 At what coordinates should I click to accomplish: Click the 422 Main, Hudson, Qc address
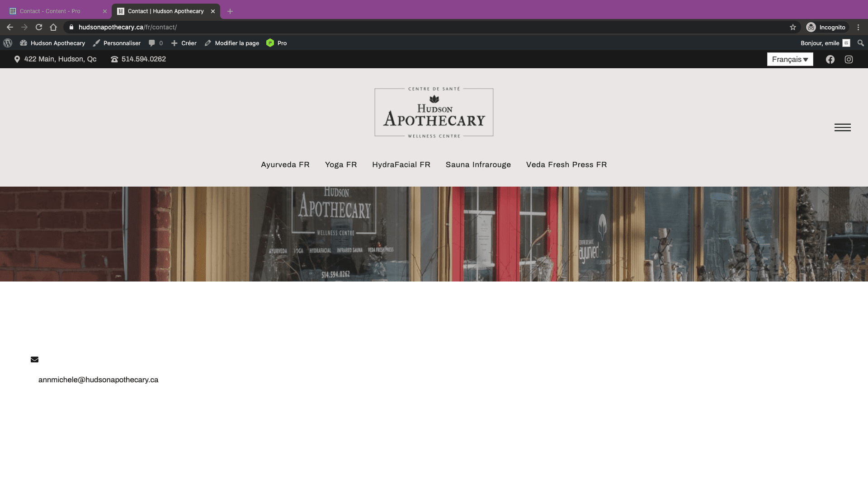pos(60,59)
